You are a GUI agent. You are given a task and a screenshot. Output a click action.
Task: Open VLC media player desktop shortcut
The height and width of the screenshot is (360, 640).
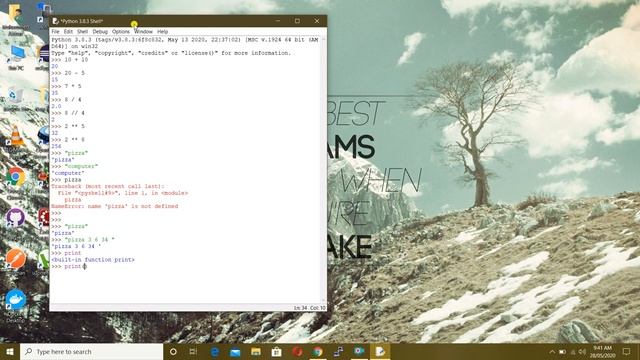pyautogui.click(x=16, y=137)
